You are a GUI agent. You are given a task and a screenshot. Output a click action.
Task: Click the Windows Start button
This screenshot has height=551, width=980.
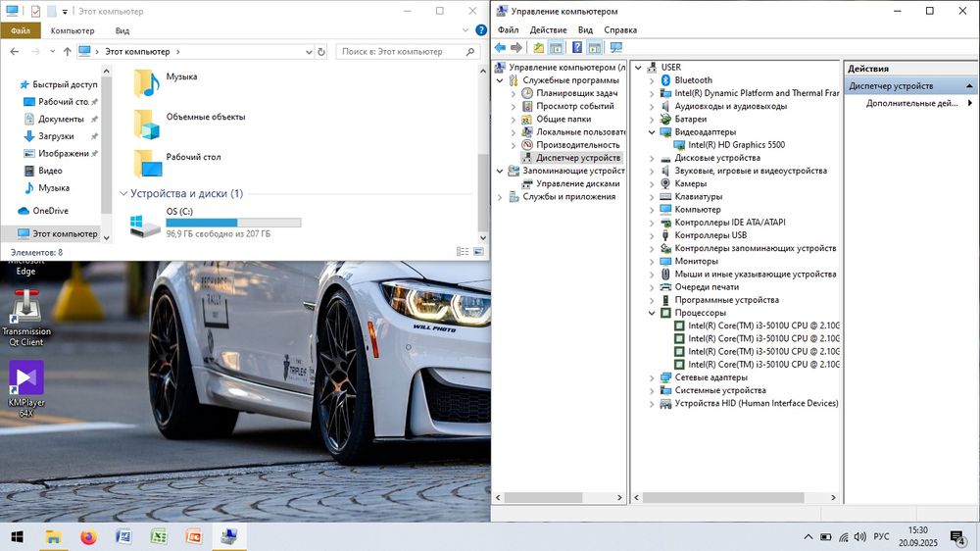coord(18,536)
